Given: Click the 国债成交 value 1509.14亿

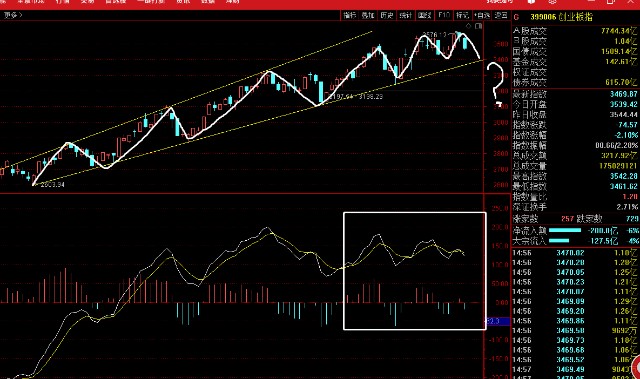Looking at the screenshot, I should pyautogui.click(x=618, y=51).
